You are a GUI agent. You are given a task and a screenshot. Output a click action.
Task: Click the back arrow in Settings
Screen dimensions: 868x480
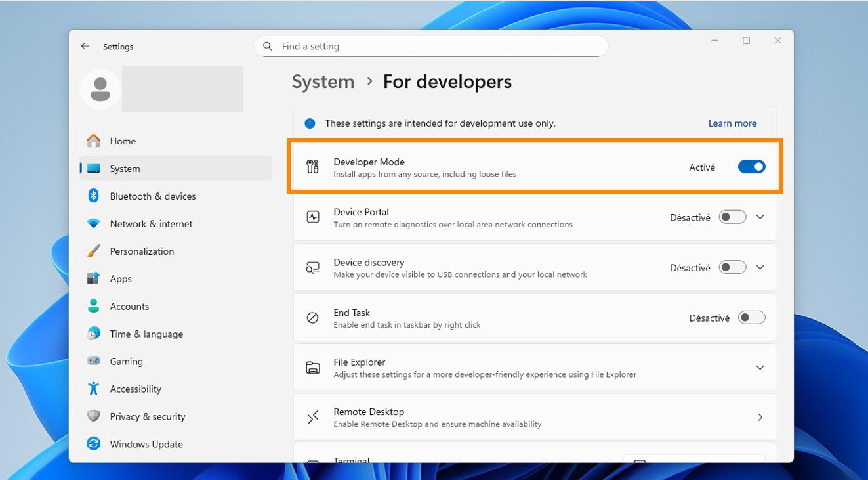85,47
